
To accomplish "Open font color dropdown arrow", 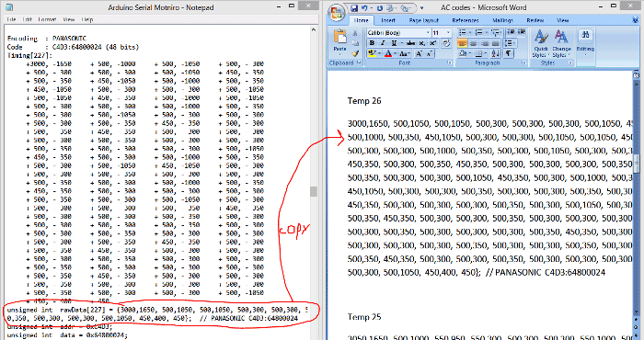I will tap(395, 53).
